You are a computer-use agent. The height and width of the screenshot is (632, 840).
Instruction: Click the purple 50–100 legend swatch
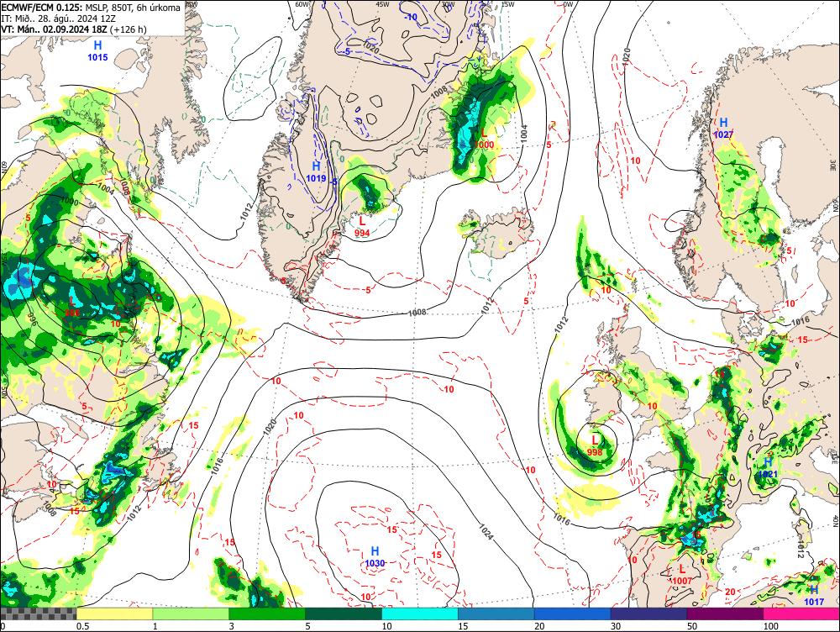coord(725,614)
